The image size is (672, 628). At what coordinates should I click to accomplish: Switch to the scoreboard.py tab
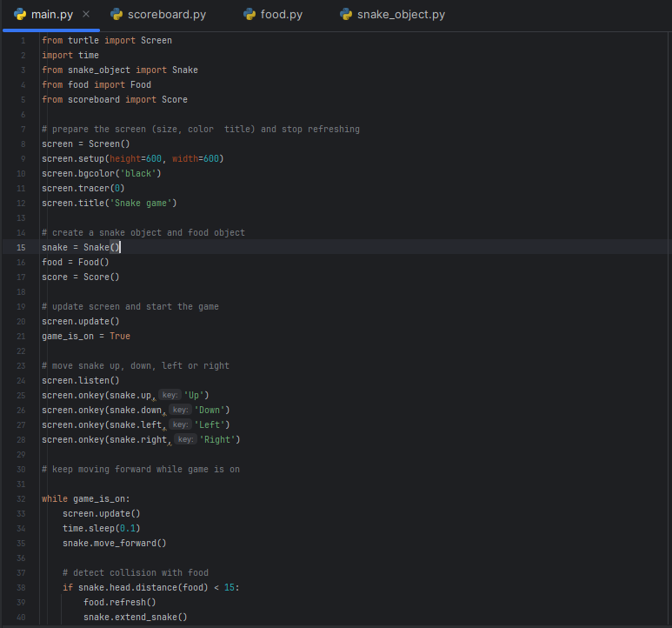[x=166, y=15]
